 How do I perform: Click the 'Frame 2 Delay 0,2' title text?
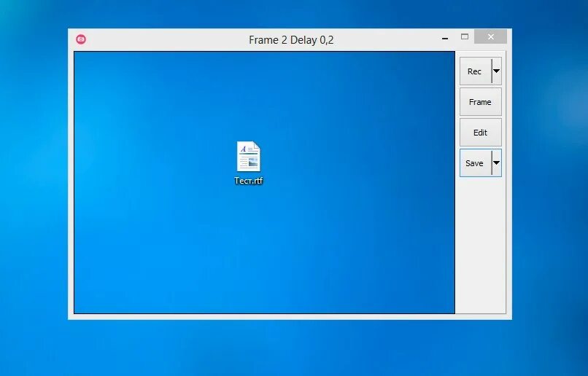coord(291,40)
